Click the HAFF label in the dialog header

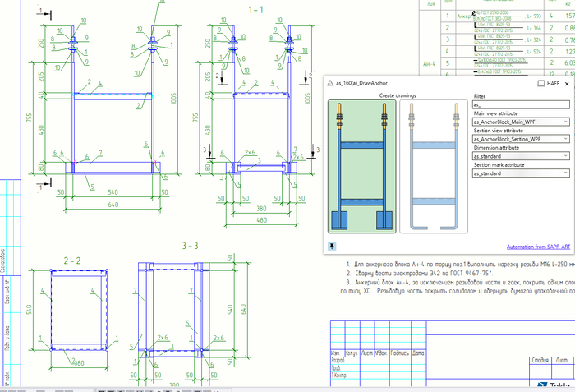click(x=554, y=83)
